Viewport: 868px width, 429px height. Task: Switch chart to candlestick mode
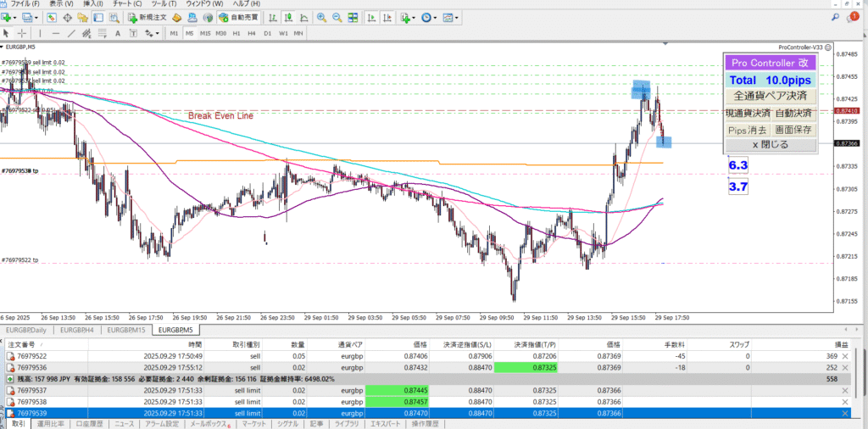(289, 17)
